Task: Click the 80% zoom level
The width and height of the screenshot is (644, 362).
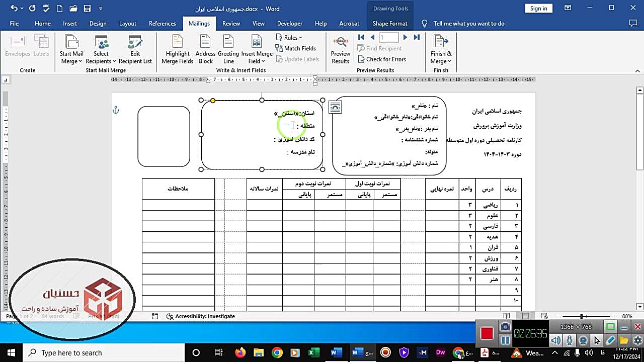Action: point(627,316)
